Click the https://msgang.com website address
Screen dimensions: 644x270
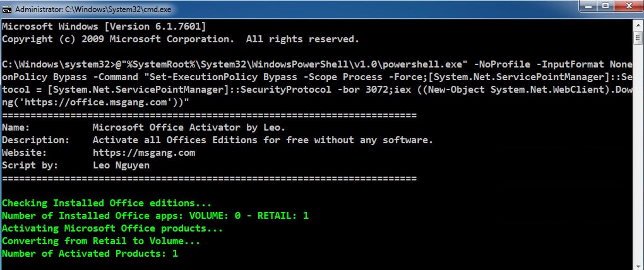tap(144, 153)
